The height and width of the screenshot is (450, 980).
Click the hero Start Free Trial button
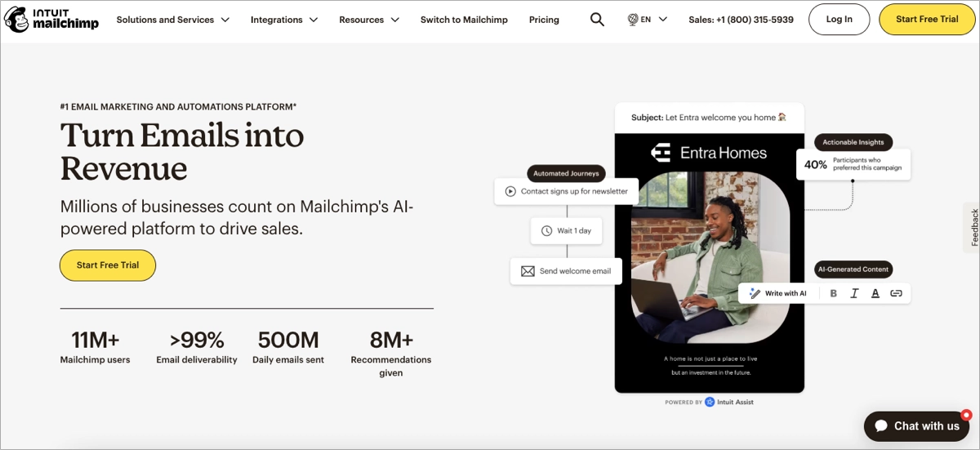tap(108, 265)
